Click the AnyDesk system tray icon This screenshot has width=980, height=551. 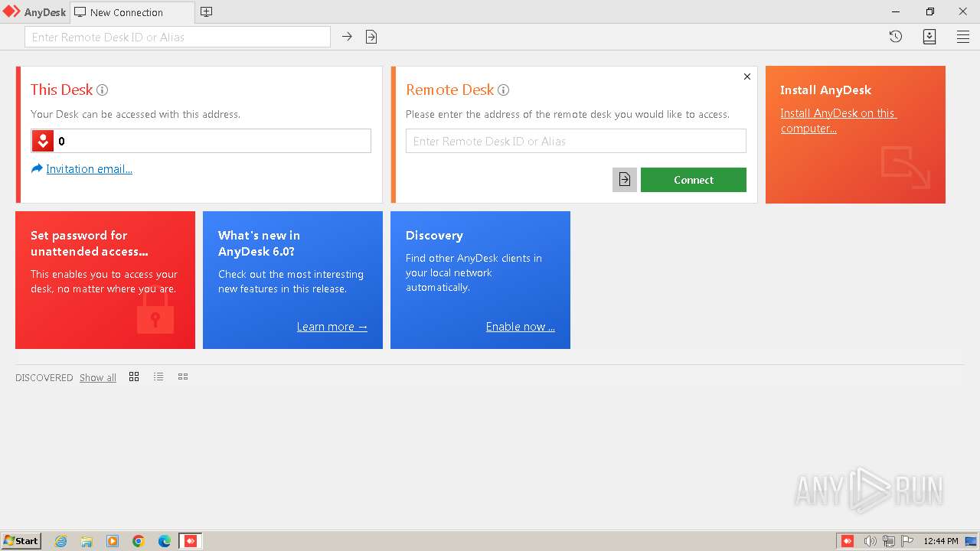[848, 541]
